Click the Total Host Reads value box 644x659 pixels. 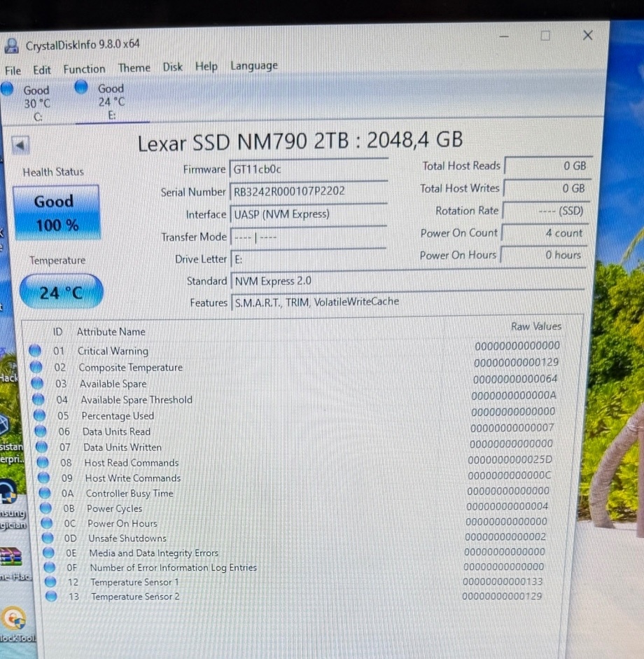click(x=548, y=165)
